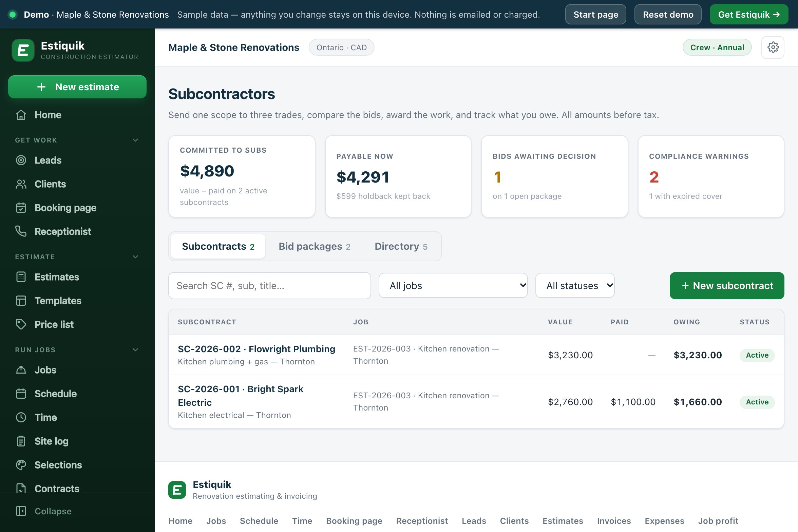Open settings via the gear icon
Screen dimensions: 798x532
[773, 47]
